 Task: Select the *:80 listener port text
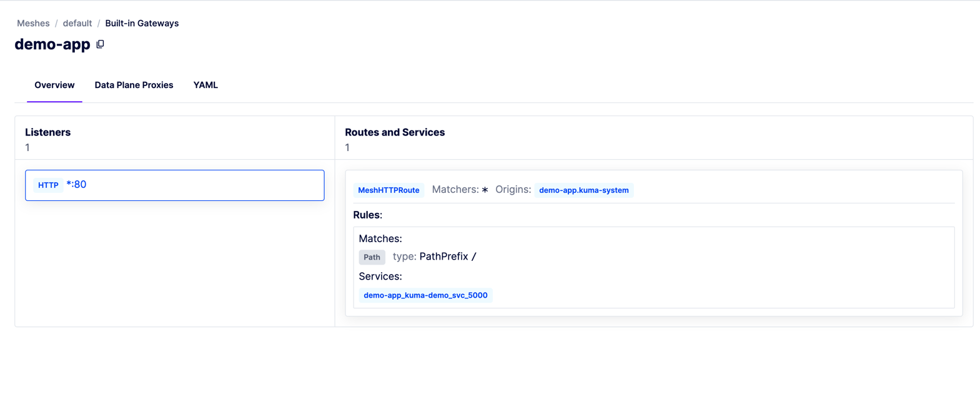coord(76,185)
